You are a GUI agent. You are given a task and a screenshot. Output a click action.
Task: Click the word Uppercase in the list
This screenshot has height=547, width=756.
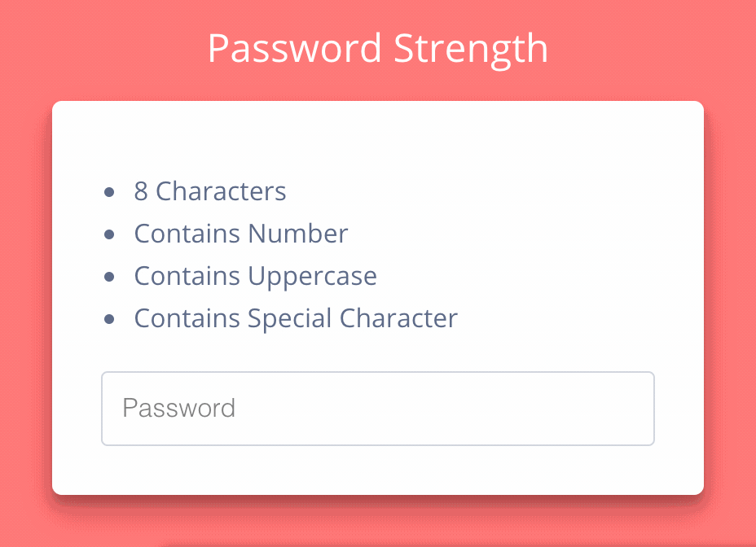point(313,277)
